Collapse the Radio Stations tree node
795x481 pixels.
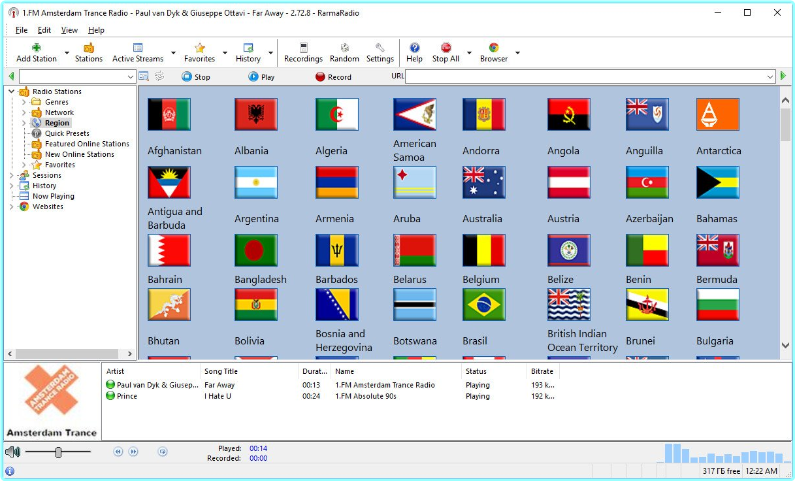(11, 92)
